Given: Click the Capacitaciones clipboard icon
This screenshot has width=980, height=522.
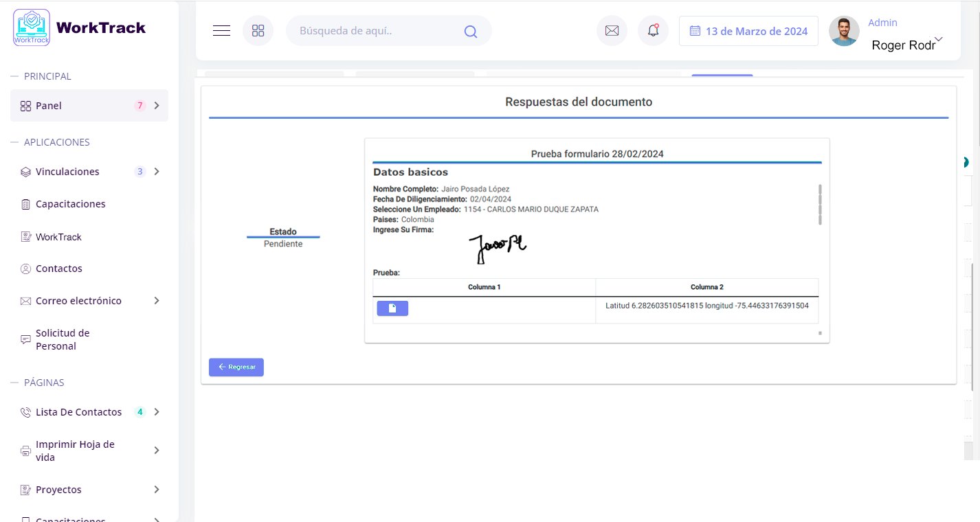Looking at the screenshot, I should pyautogui.click(x=25, y=204).
